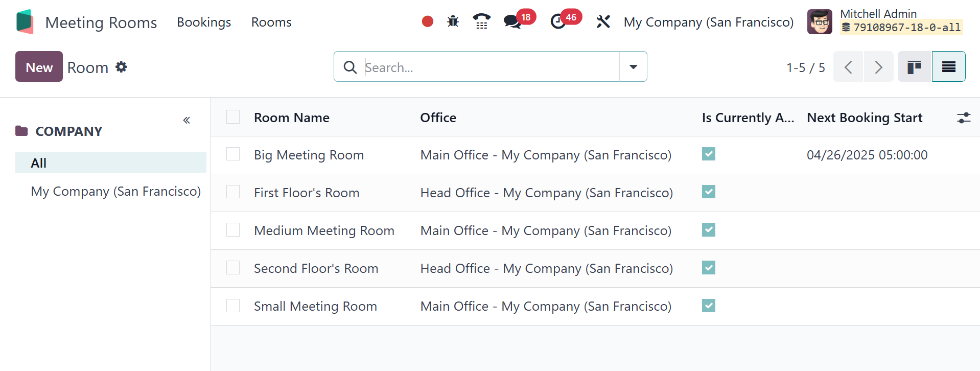The width and height of the screenshot is (980, 371).
Task: Check the select-all header checkbox
Action: tap(233, 117)
